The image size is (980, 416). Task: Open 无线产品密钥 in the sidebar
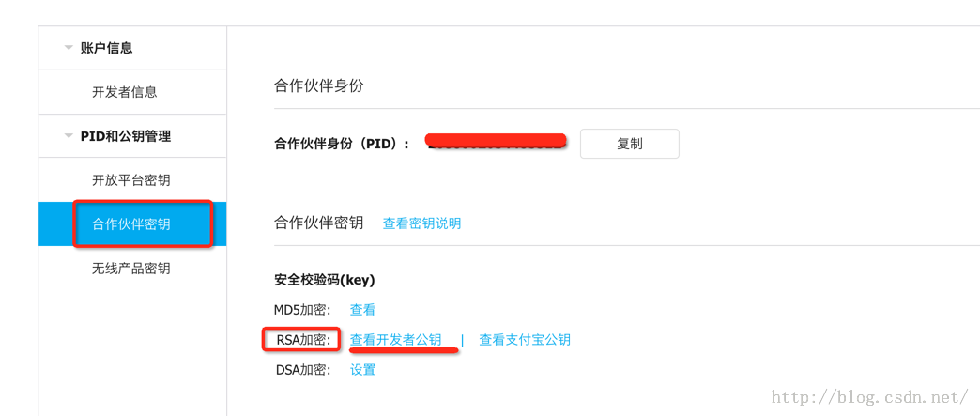(130, 269)
